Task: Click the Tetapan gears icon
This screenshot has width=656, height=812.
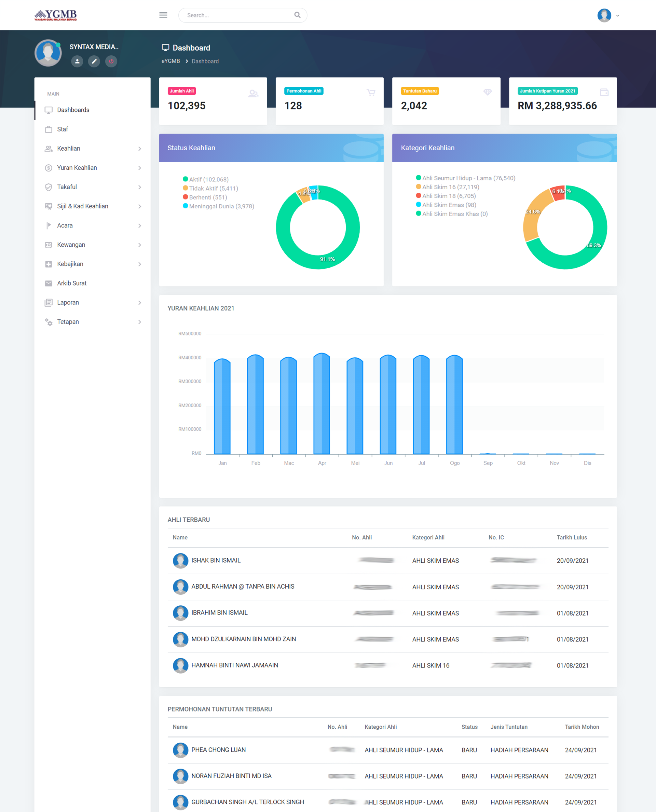Action: pyautogui.click(x=49, y=322)
